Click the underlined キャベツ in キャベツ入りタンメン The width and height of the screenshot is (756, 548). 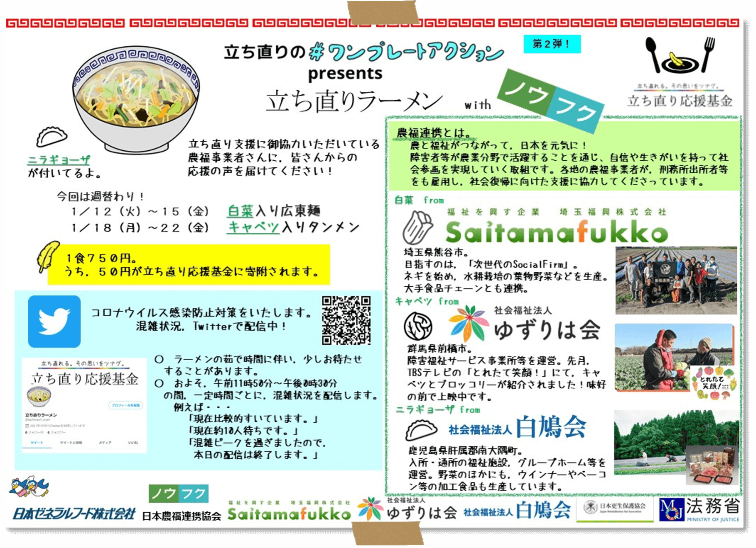click(253, 227)
